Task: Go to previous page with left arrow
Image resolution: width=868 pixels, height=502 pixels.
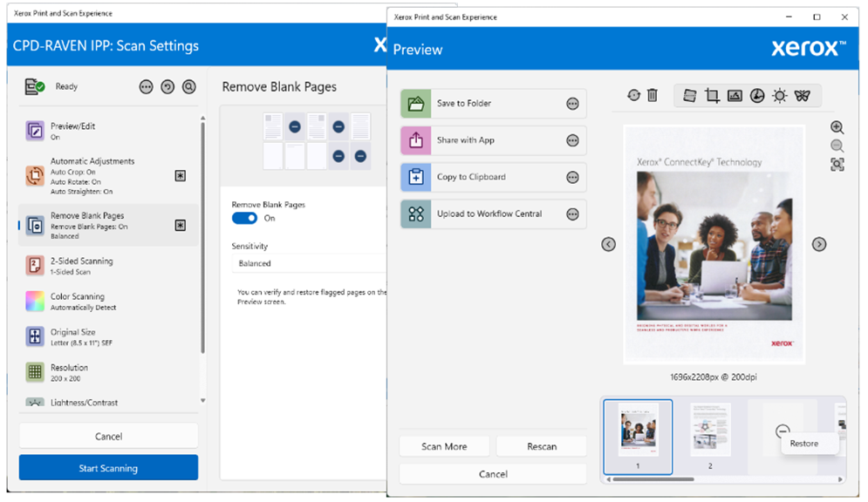Action: [608, 244]
